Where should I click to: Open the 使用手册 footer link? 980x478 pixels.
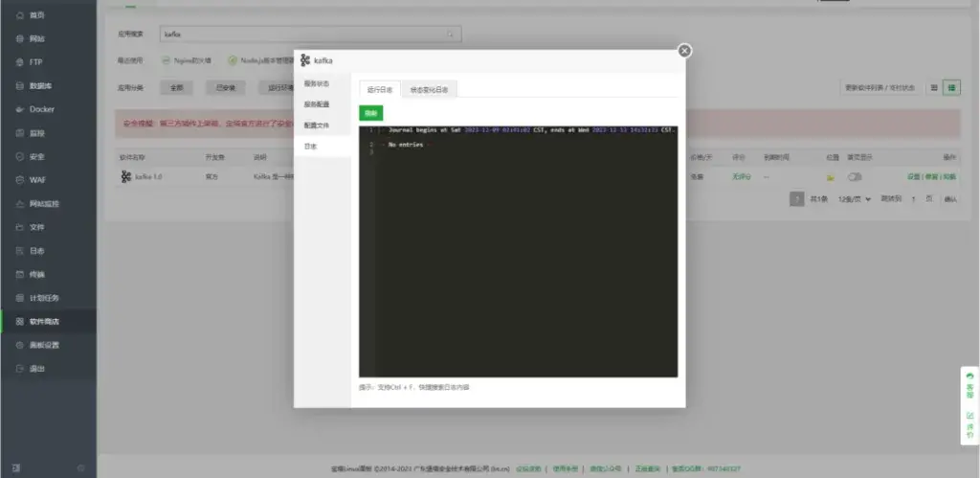(x=565, y=468)
